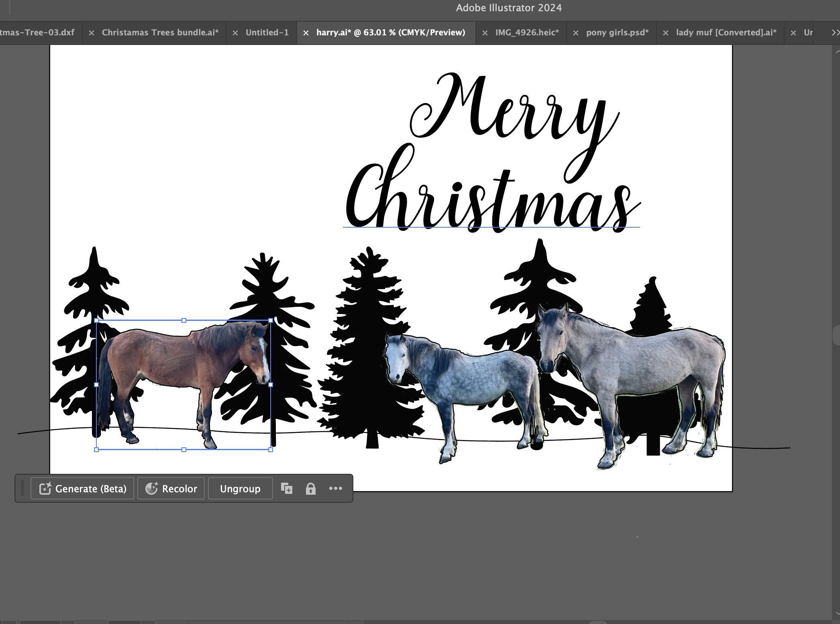This screenshot has width=840, height=624.
Task: Switch to Christamas Trees bundle.ai tab
Action: point(160,33)
